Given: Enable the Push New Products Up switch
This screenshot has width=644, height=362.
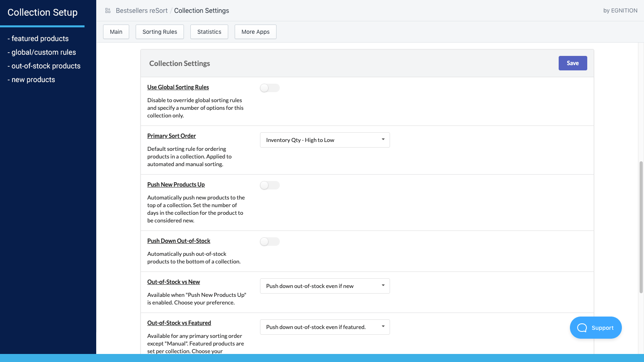Looking at the screenshot, I should 270,185.
